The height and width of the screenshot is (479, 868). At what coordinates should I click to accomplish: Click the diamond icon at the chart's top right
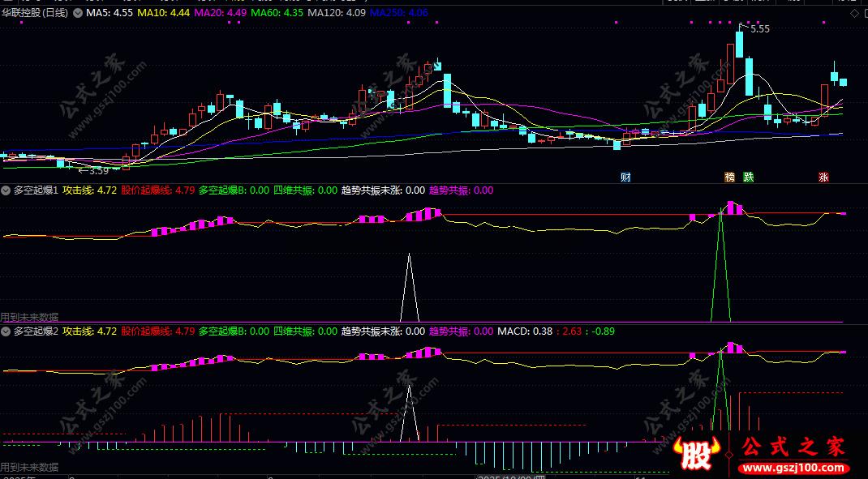(855, 13)
